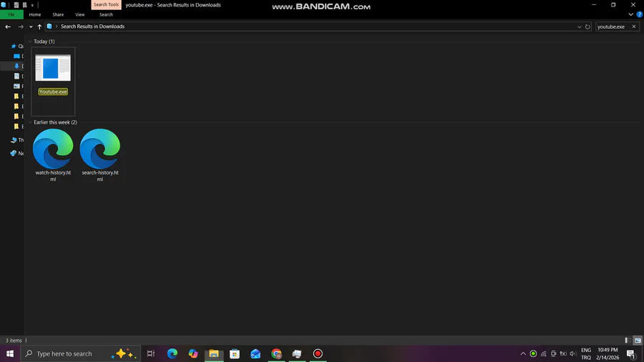Open the View ribbon tab
This screenshot has width=644, height=362.
pyautogui.click(x=79, y=15)
